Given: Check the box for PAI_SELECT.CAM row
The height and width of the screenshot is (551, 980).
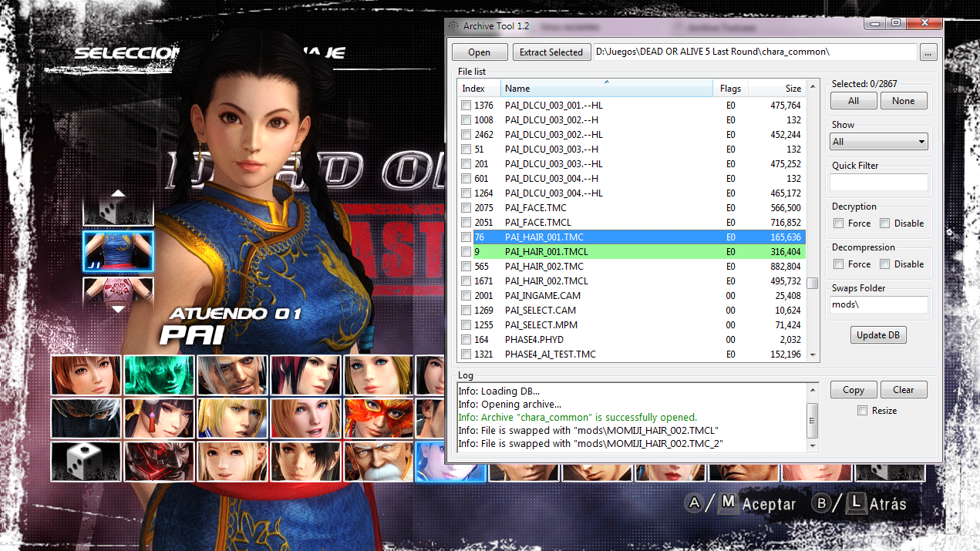Looking at the screenshot, I should [466, 311].
